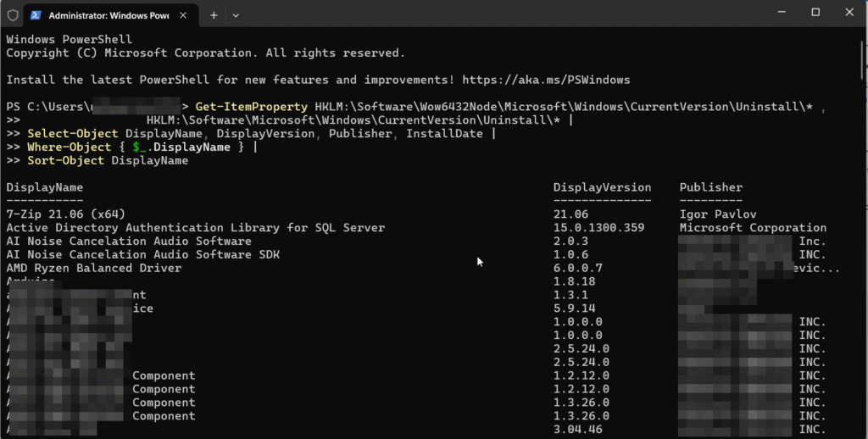
Task: Click the Microsoft Corporation publisher text
Action: tap(752, 228)
